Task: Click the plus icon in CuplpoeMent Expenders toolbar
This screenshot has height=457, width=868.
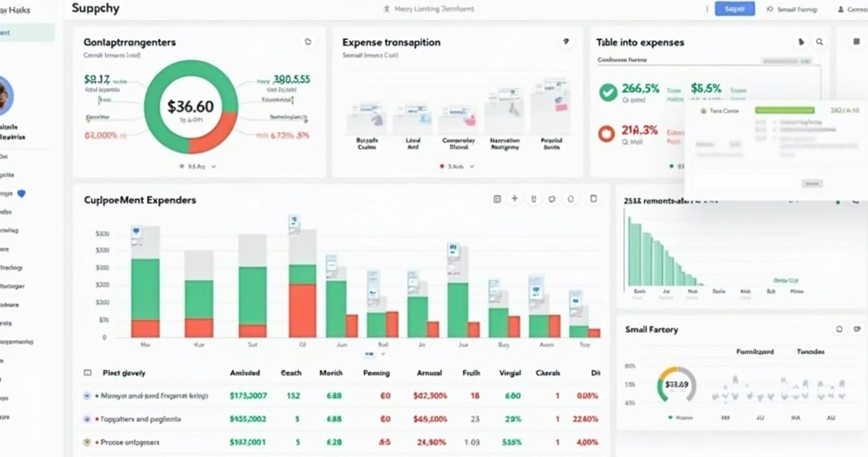Action: (x=514, y=199)
